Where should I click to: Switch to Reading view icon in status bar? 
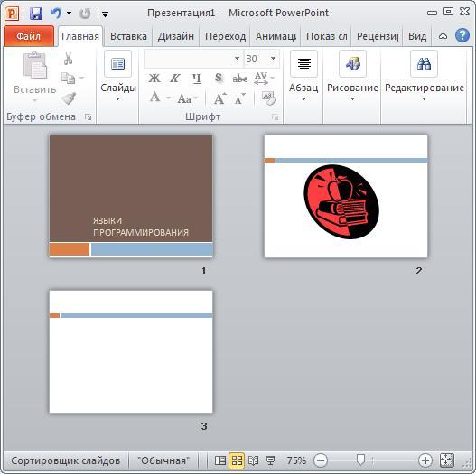[x=253, y=460]
